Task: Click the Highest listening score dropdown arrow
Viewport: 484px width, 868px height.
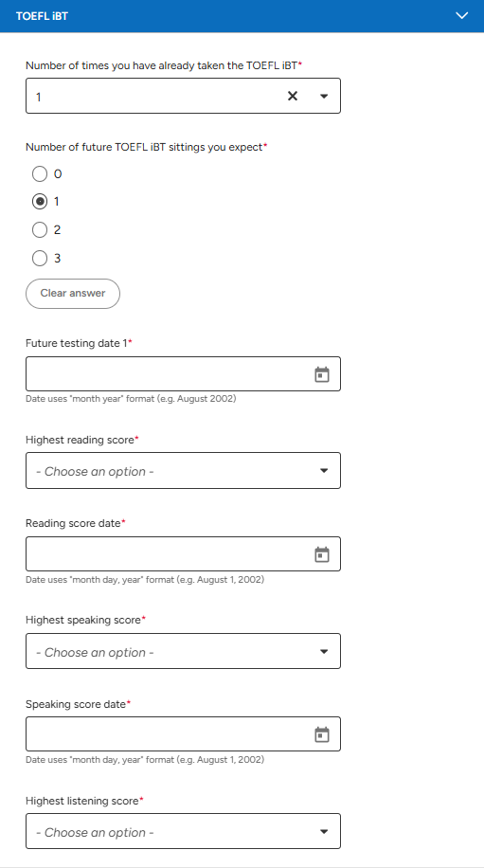Action: coord(324,831)
